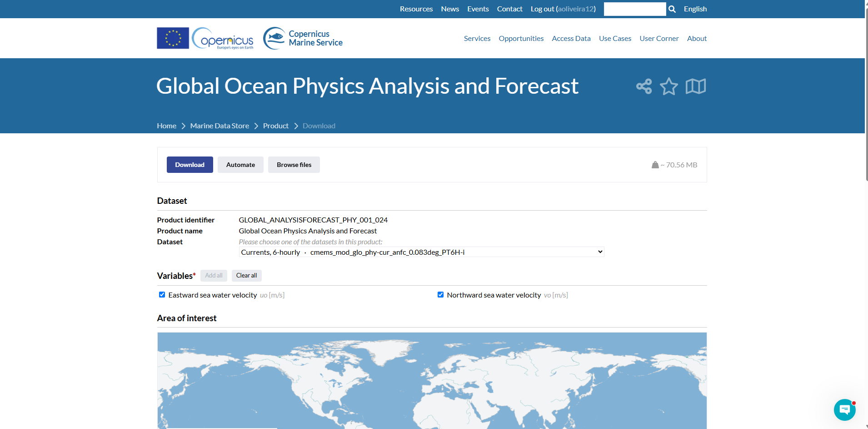Click the Copernicus Marine Service logo
868x429 pixels.
tap(303, 38)
